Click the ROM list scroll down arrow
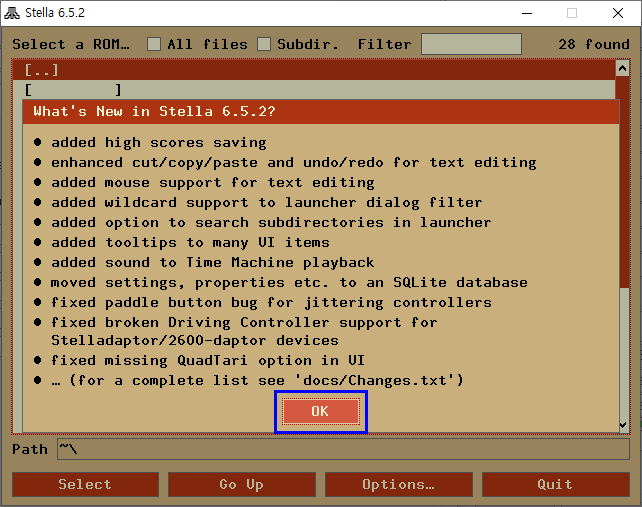642x507 pixels. [x=623, y=425]
